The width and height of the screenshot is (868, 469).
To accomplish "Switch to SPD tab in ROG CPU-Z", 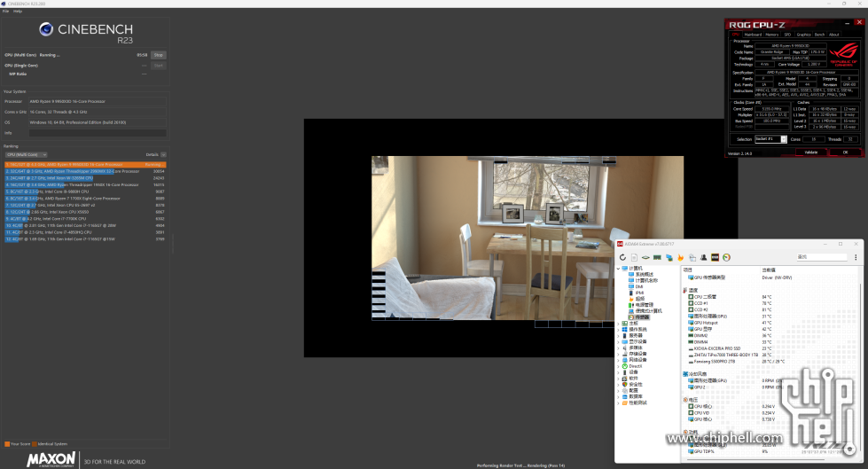I will pyautogui.click(x=787, y=35).
